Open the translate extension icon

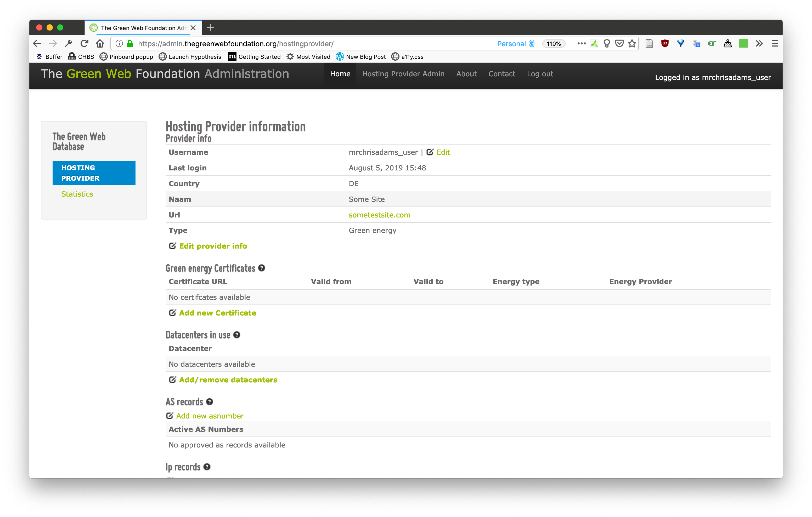coord(696,43)
